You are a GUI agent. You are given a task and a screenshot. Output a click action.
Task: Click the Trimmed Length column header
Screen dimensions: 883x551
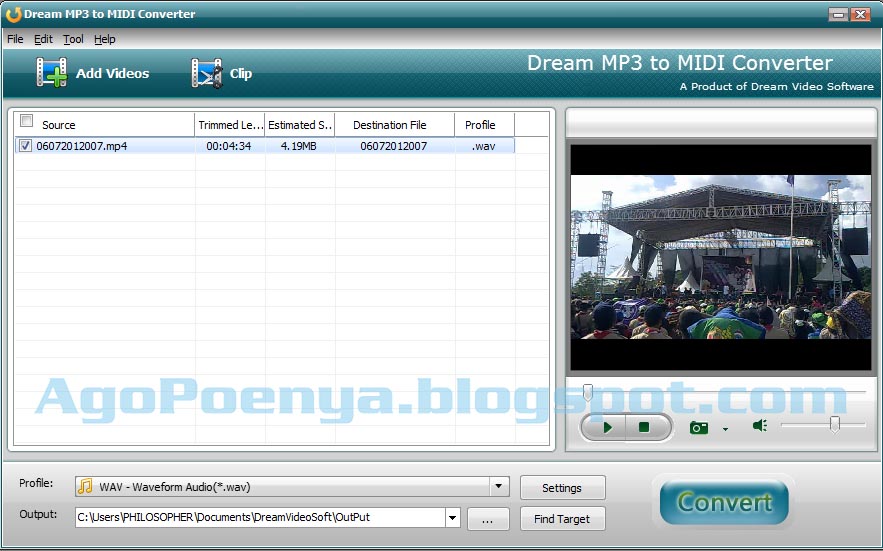pyautogui.click(x=230, y=125)
